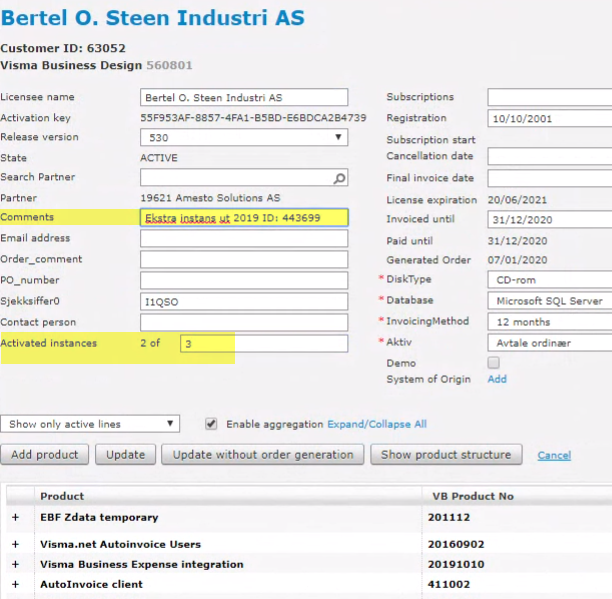This screenshot has height=599, width=612.
Task: Toggle the Enable aggregation checkbox
Action: tap(211, 424)
